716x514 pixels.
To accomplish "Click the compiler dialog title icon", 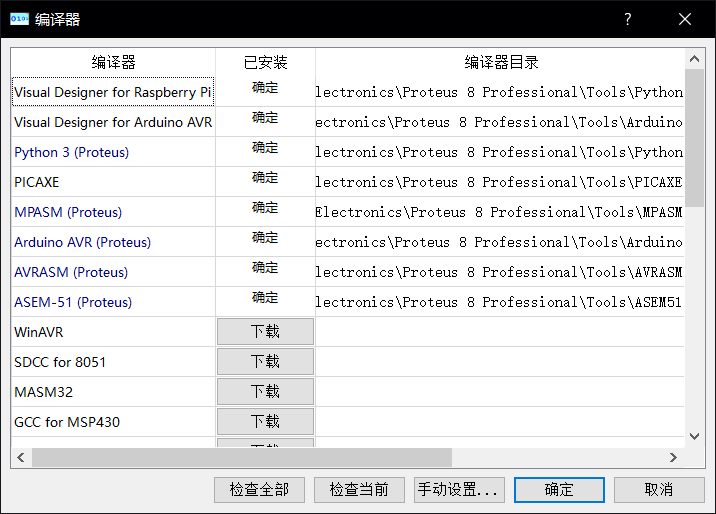I will [x=19, y=19].
